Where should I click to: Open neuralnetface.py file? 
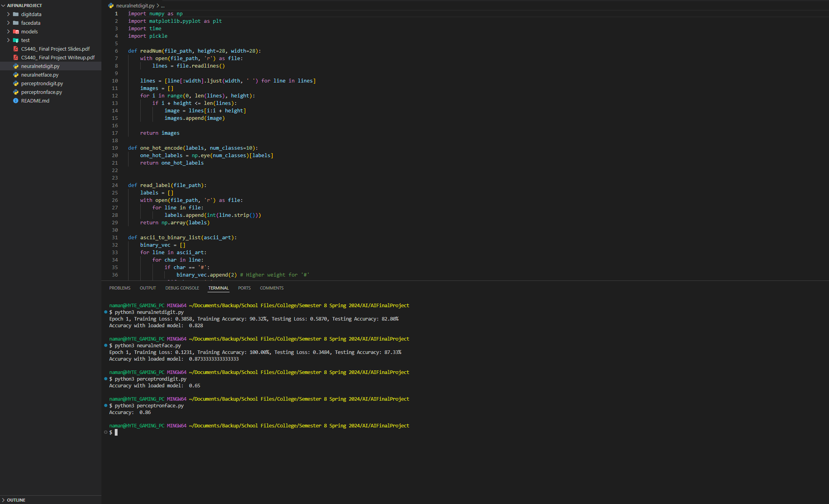pos(40,75)
